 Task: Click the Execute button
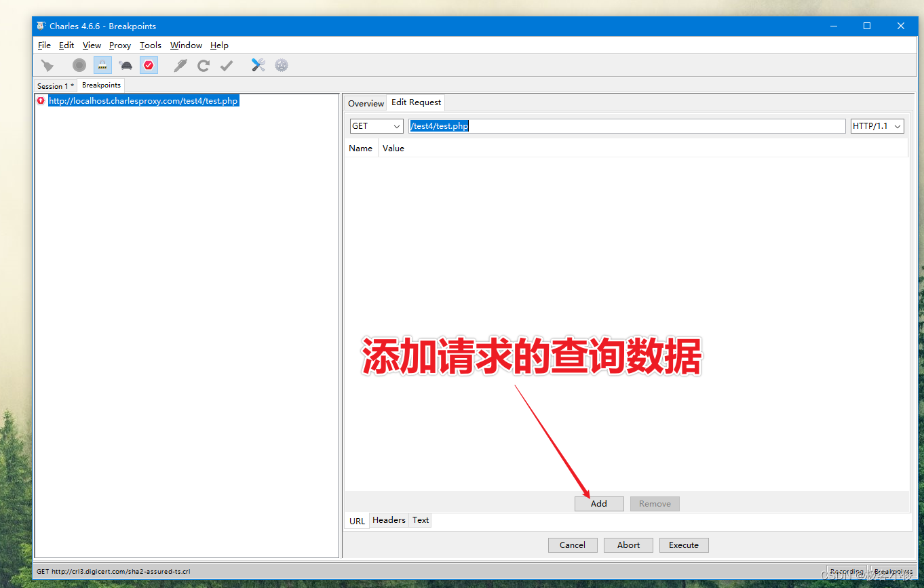point(684,545)
